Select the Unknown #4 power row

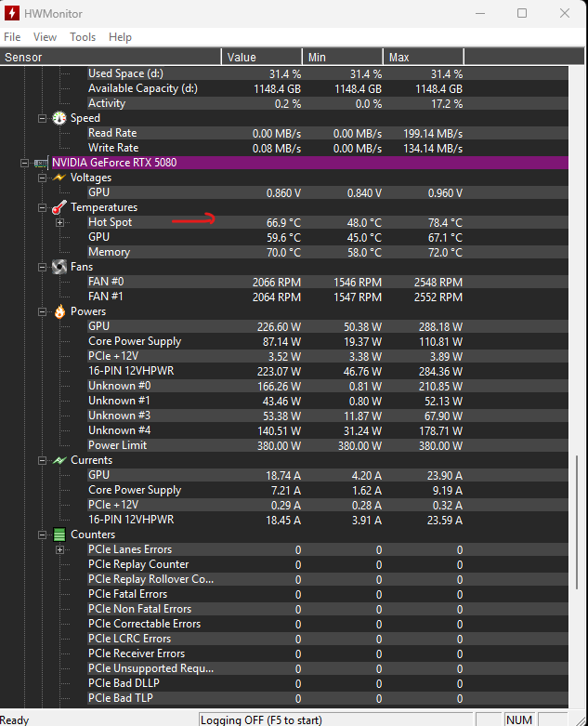point(328,430)
